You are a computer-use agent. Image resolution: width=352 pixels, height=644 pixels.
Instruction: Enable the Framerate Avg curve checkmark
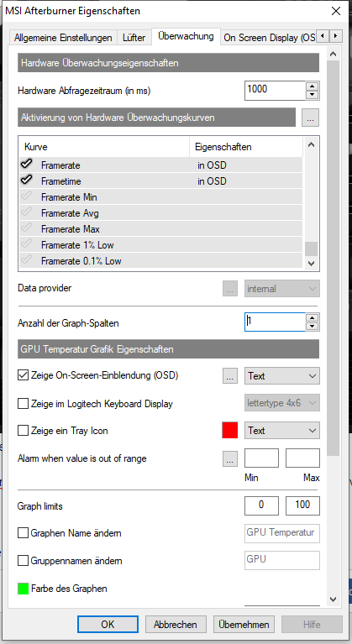click(27, 212)
